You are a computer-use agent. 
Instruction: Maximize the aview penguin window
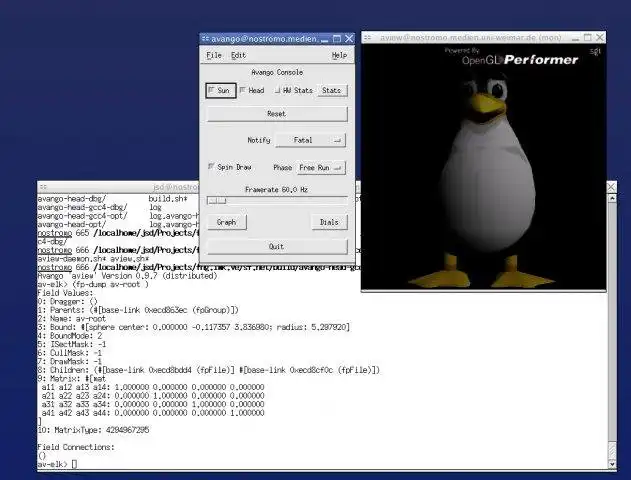(588, 37)
